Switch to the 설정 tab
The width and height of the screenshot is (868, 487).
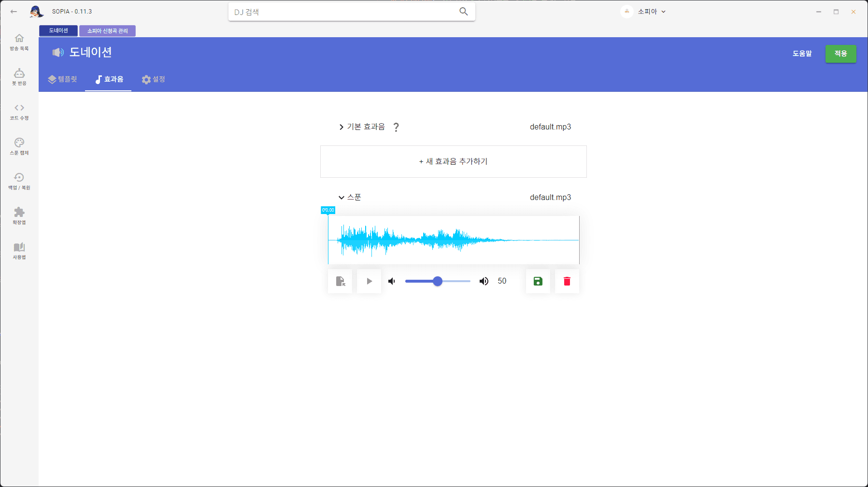(x=153, y=79)
